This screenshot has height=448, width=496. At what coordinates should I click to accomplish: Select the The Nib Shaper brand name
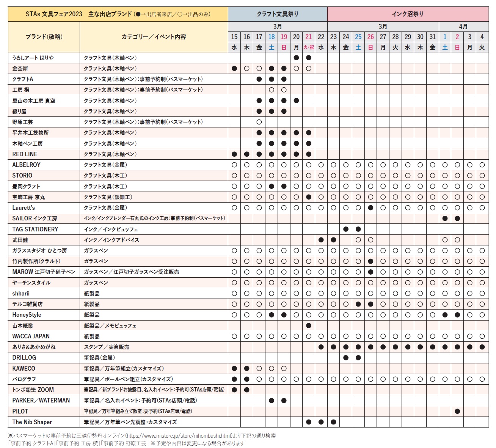[x=32, y=422]
